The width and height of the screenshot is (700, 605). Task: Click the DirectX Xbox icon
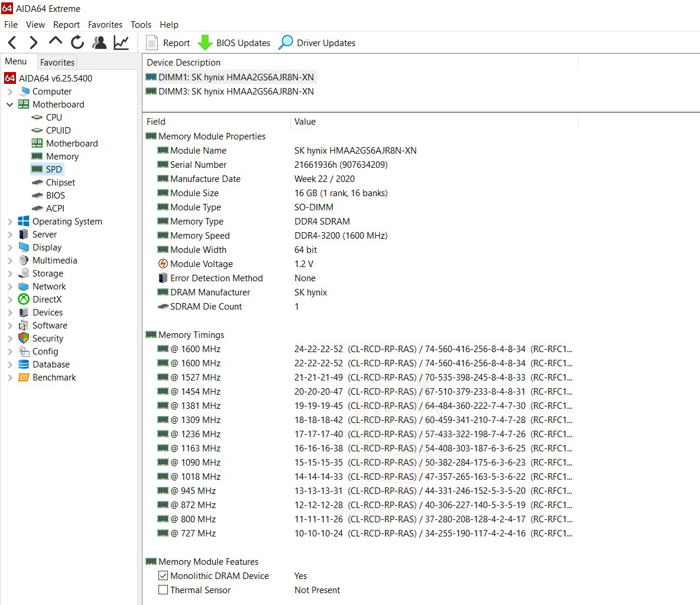pos(24,300)
